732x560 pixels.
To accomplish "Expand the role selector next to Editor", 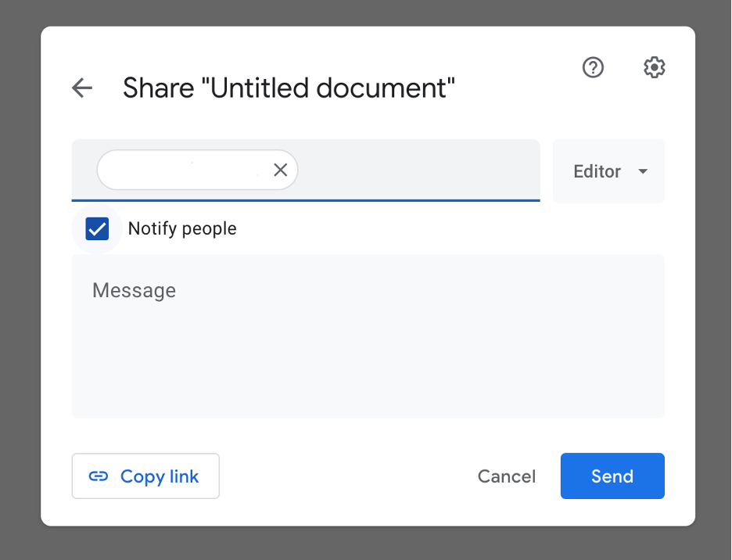I will click(x=643, y=171).
